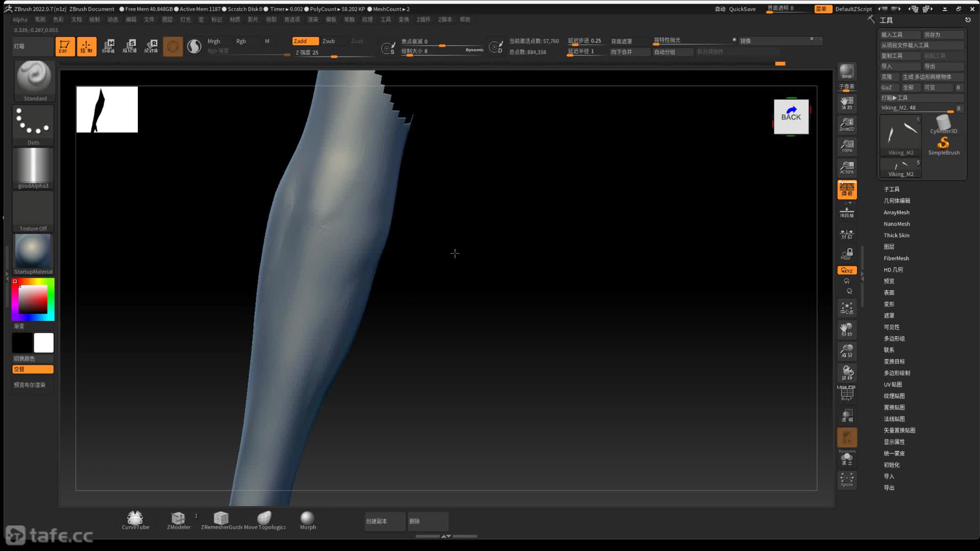Image resolution: width=980 pixels, height=551 pixels.
Task: Toggle local symmetry (对称) button
Action: coord(847,233)
